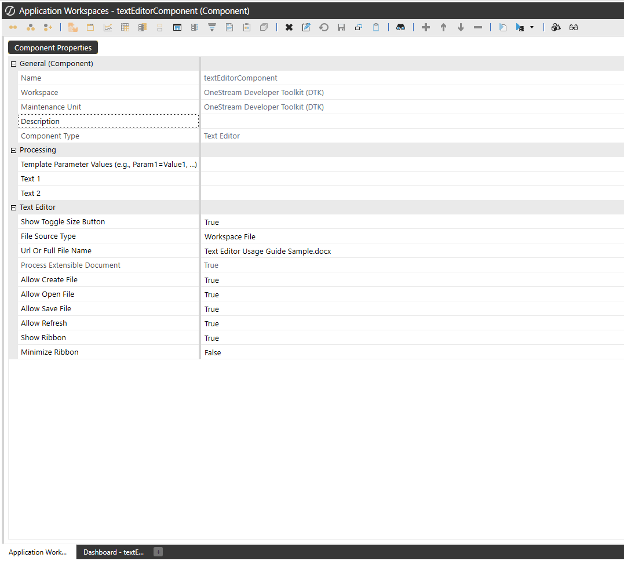Click the small button on the Dashboard tab
This screenshot has height=562, width=624.
pos(158,552)
